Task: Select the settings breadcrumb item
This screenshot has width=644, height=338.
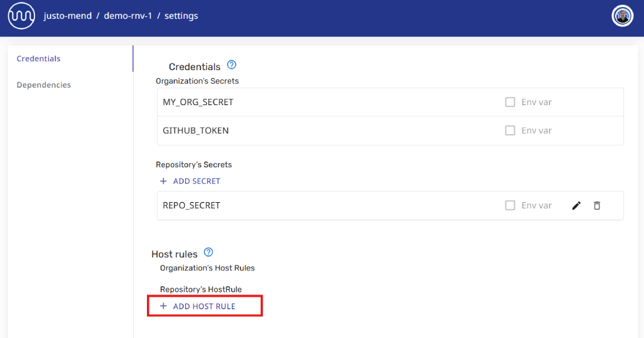Action: pyautogui.click(x=181, y=16)
